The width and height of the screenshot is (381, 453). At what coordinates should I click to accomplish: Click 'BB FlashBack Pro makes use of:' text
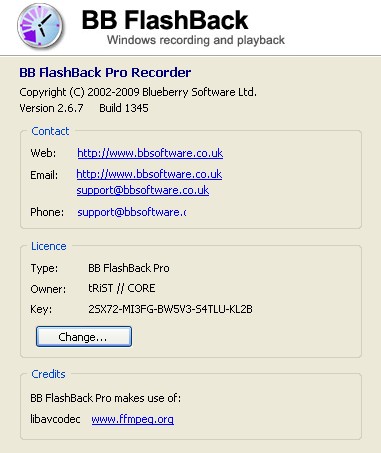tap(105, 398)
